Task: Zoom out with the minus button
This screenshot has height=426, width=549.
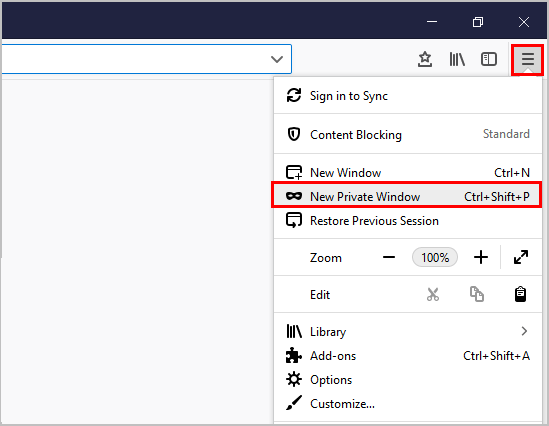Action: click(x=389, y=257)
